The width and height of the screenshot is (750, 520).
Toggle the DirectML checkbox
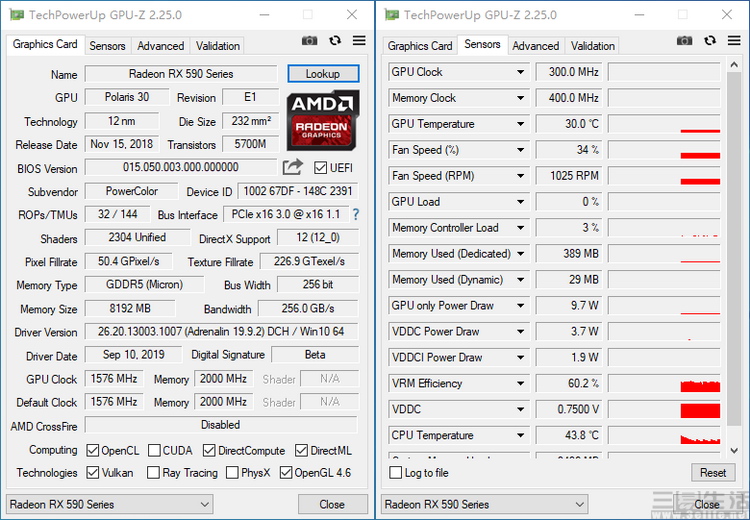coord(301,451)
